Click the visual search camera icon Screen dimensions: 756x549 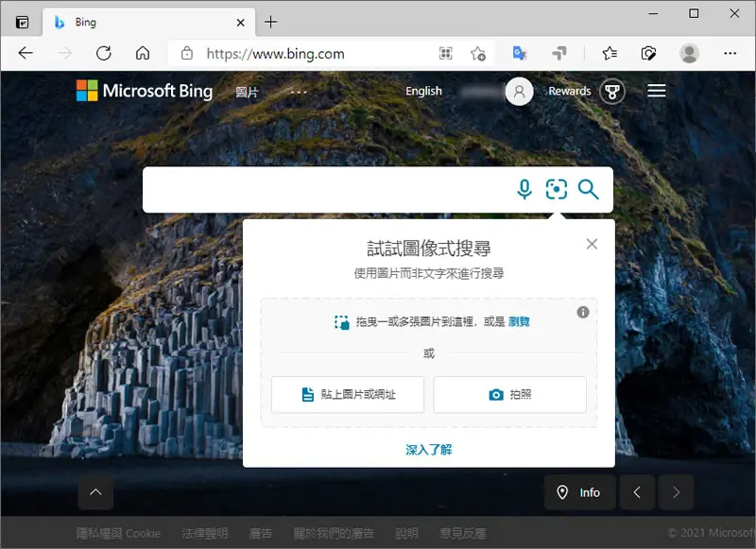(x=557, y=189)
